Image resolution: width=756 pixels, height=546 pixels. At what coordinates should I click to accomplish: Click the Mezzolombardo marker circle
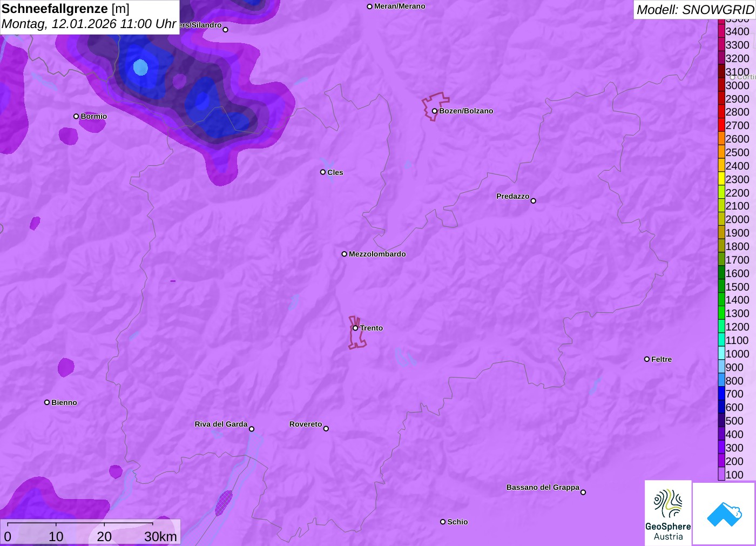pos(344,254)
